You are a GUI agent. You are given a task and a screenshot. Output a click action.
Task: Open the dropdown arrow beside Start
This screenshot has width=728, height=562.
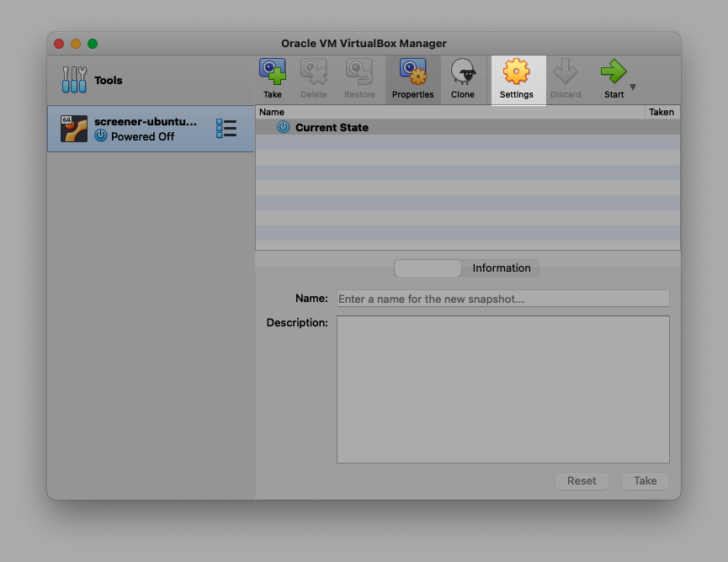click(x=633, y=87)
